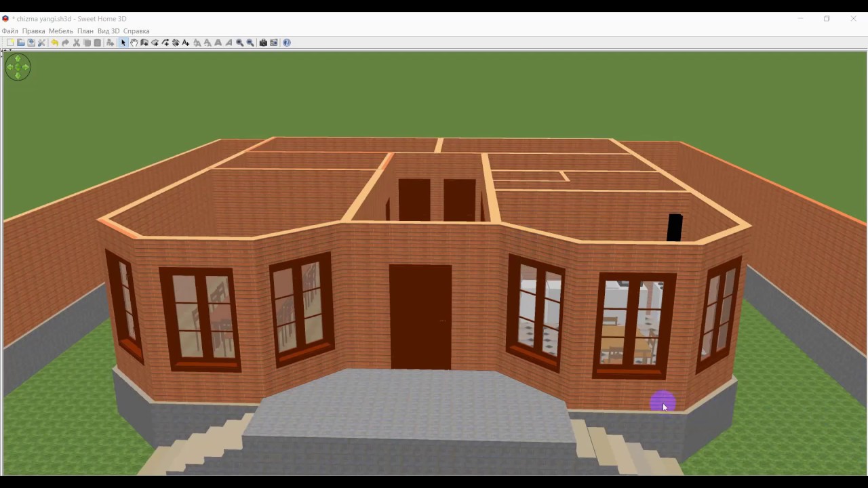Open a home file via folder icon
This screenshot has height=488, width=868.
(20, 43)
